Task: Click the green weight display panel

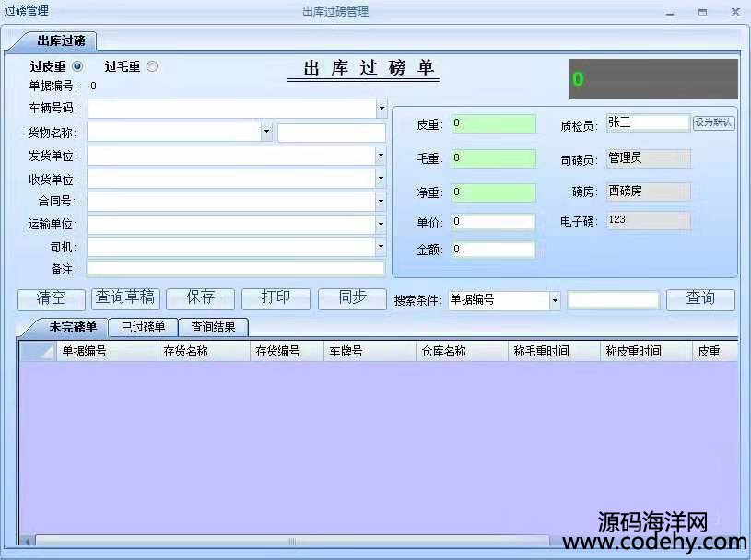Action: tap(653, 79)
